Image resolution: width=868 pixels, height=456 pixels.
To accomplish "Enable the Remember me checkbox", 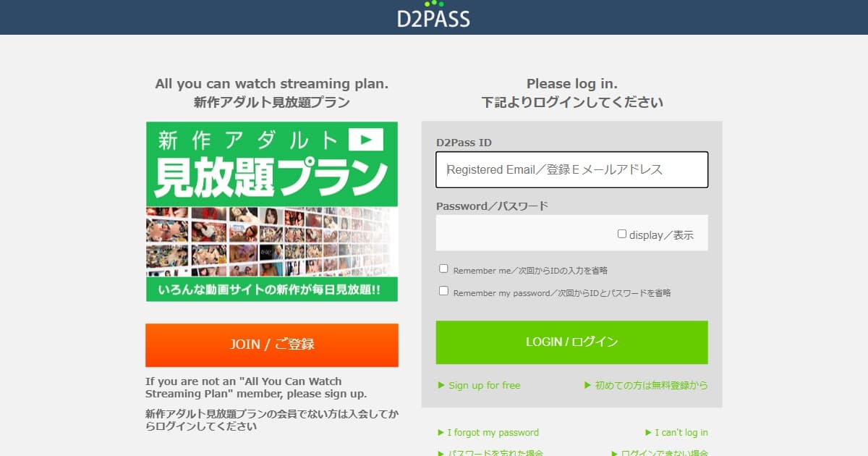I will [444, 269].
